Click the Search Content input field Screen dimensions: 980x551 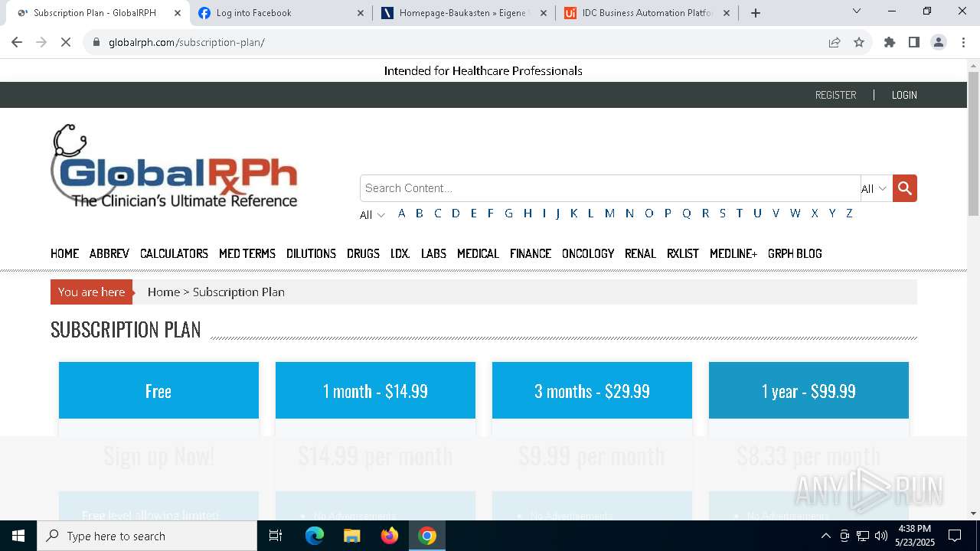click(x=610, y=188)
